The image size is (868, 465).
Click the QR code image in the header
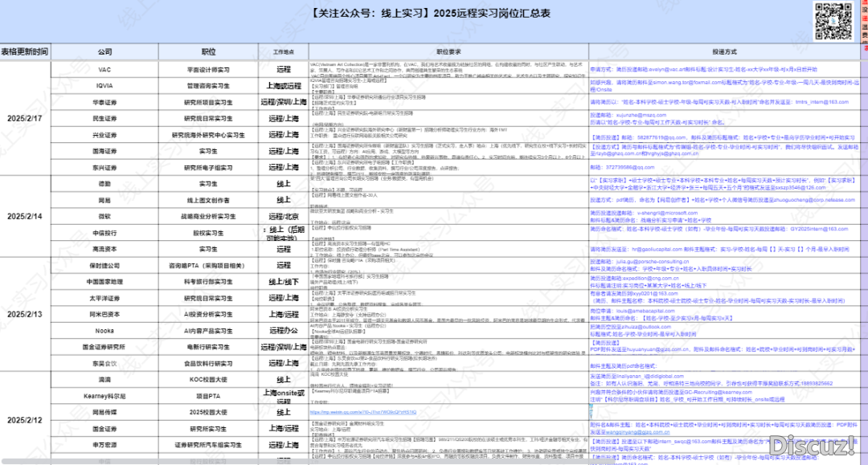(833, 21)
